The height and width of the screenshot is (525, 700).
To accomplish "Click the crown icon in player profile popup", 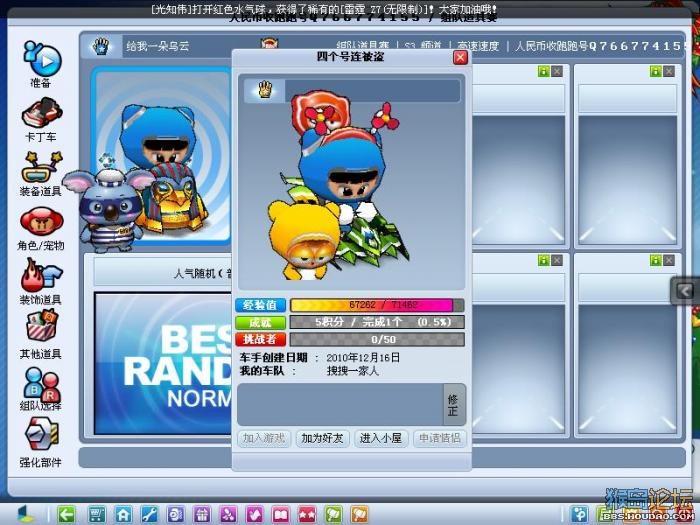I will pyautogui.click(x=265, y=90).
